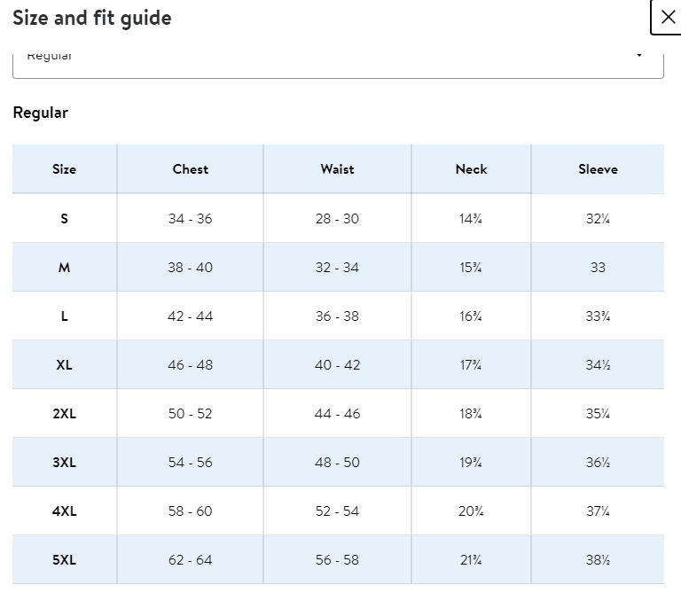Screen dimensions: 681x616
Task: Click chest value 58 - 60
Action: pos(191,511)
